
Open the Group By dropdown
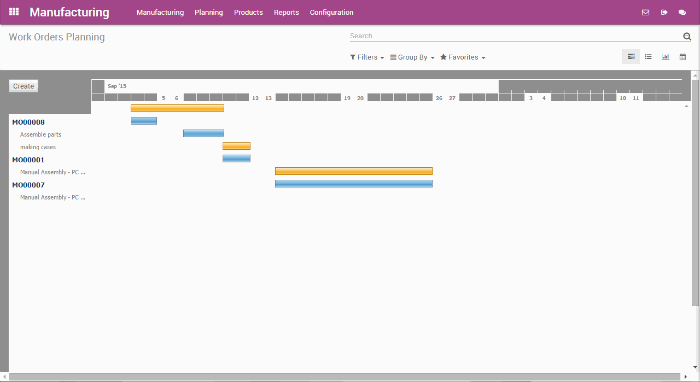pyautogui.click(x=412, y=57)
